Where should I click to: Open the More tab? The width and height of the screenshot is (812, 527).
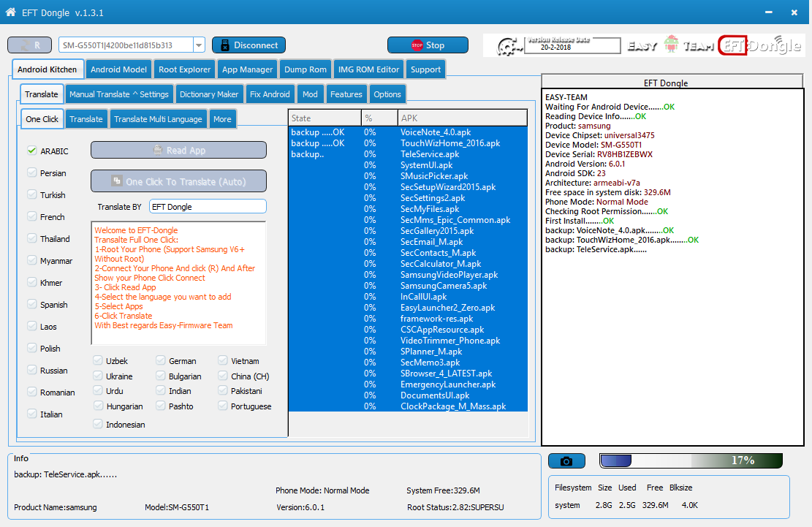coord(222,119)
